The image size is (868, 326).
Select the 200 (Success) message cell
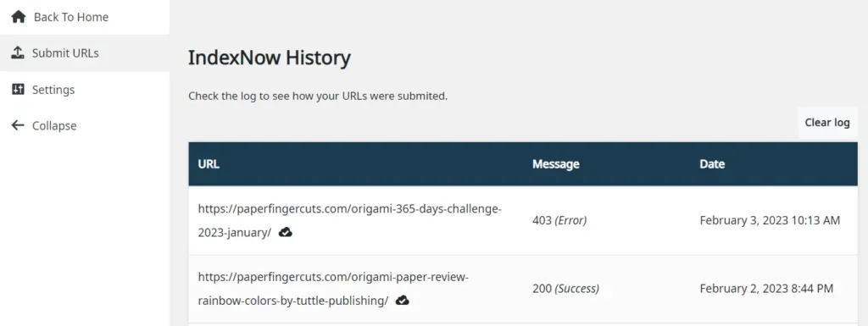pos(565,289)
